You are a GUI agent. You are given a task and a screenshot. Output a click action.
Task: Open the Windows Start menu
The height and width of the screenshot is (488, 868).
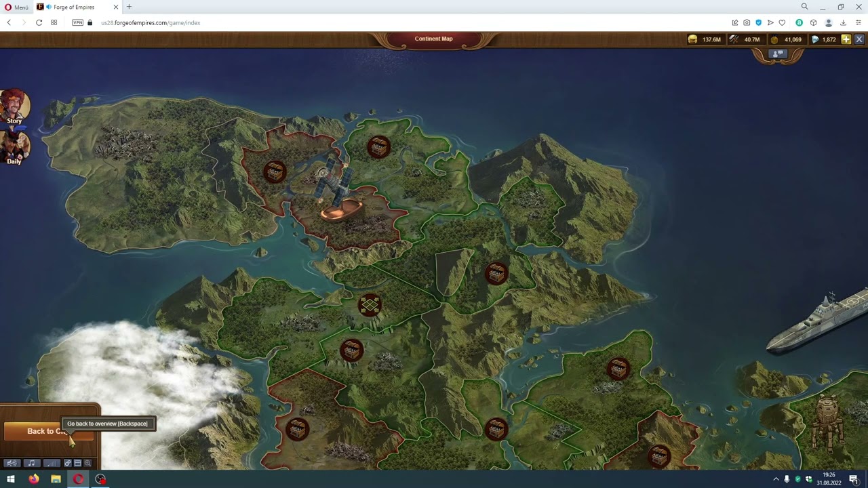[x=11, y=479]
